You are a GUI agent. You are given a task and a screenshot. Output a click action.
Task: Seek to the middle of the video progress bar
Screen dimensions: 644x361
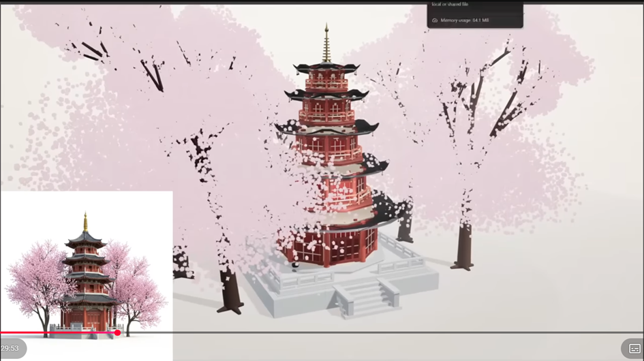[x=322, y=332]
